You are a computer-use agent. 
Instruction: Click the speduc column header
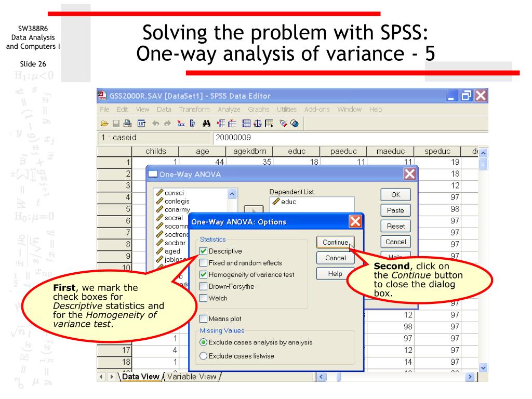[x=437, y=151]
